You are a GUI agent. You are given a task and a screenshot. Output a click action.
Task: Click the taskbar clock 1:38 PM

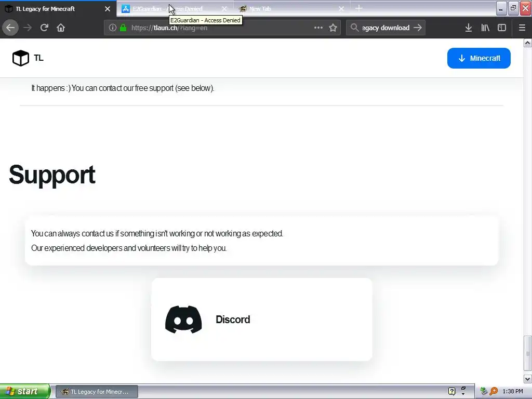pos(513,392)
